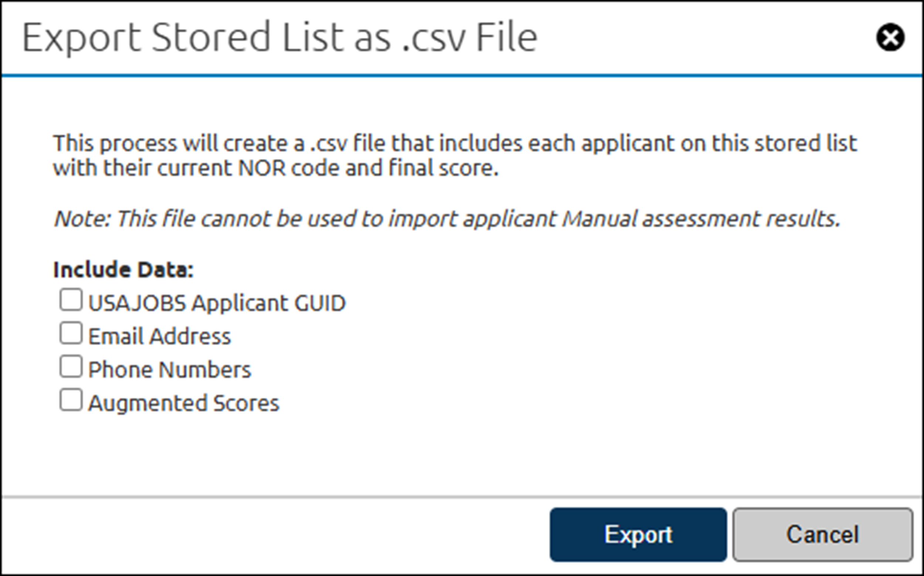This screenshot has width=924, height=576.
Task: Toggle the Email Address include option
Action: pos(71,333)
